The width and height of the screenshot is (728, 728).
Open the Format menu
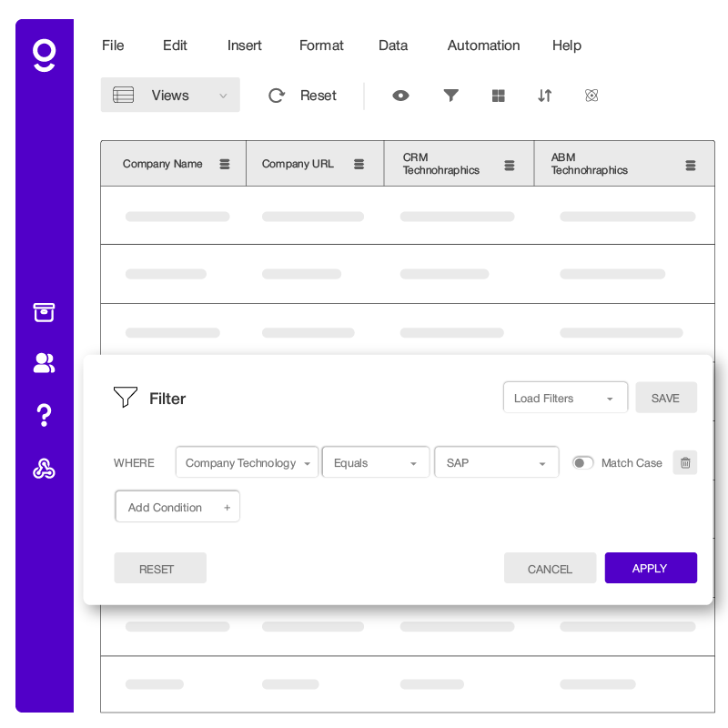click(x=321, y=45)
